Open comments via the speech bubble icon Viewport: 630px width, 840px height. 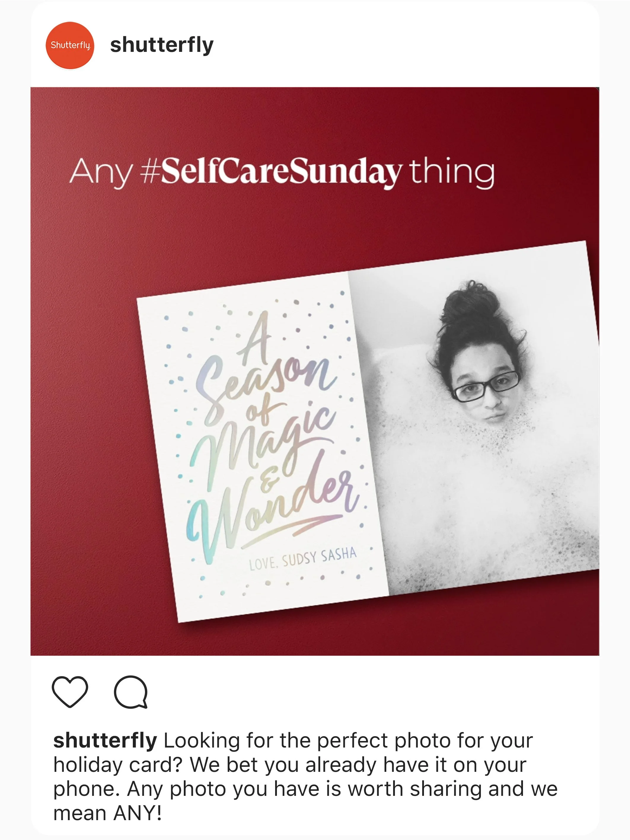pyautogui.click(x=131, y=692)
